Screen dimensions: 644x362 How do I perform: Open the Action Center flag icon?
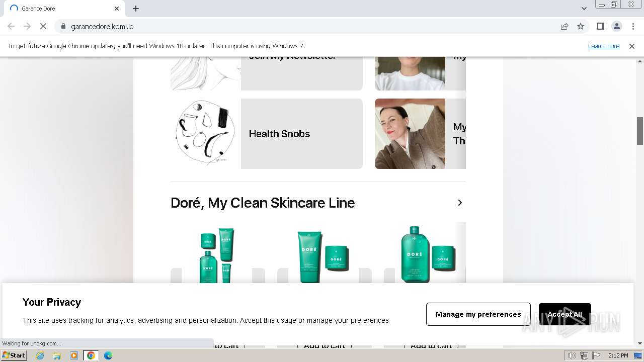point(596,355)
